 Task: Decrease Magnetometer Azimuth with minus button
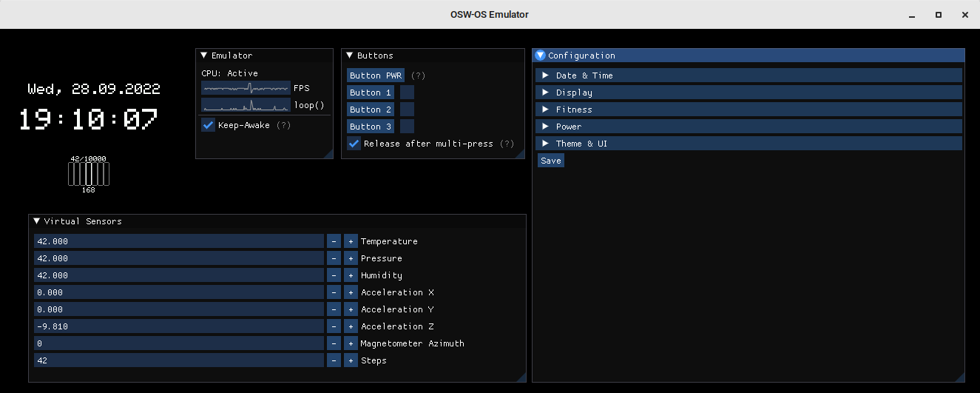coord(334,343)
